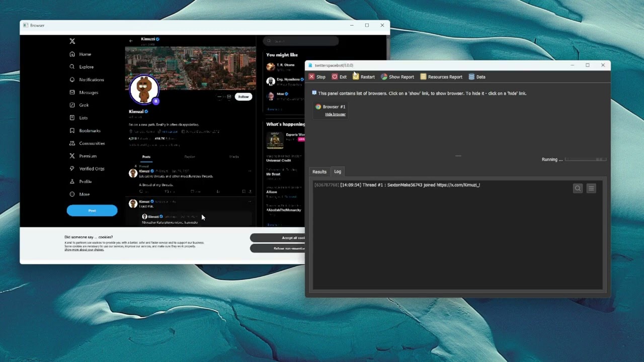644x362 pixels.
Task: Select the Posts tab on profile
Action: [146, 157]
